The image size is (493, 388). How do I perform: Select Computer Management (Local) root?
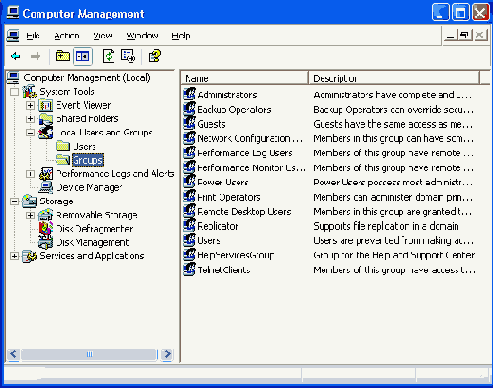click(87, 78)
